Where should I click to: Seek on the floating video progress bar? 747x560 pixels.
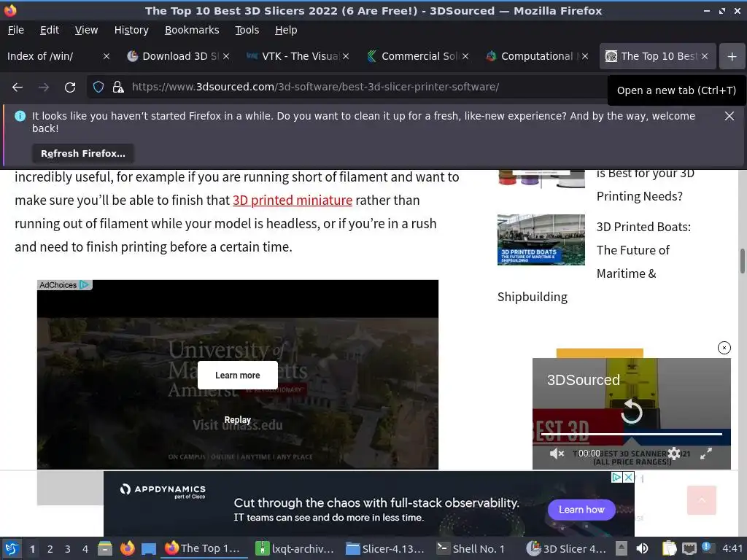(631, 434)
